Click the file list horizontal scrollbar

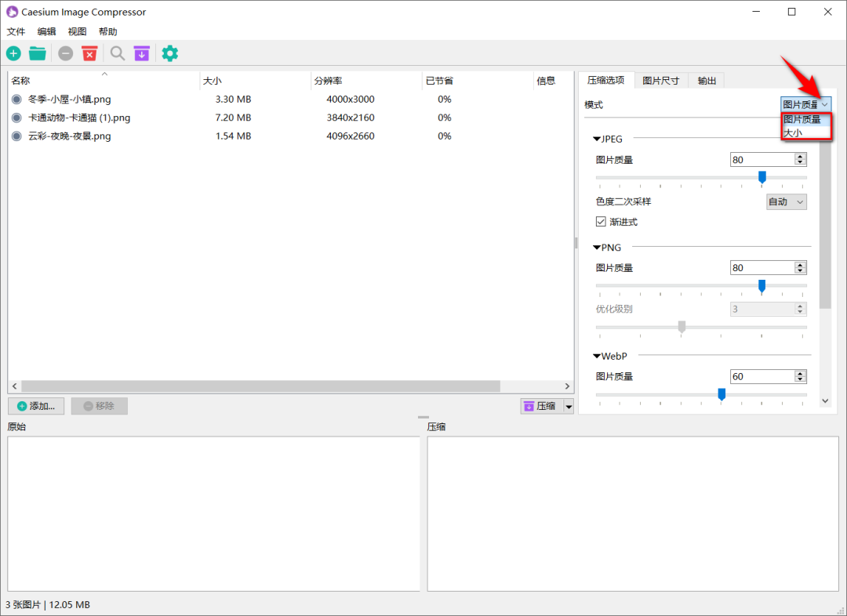[x=261, y=386]
